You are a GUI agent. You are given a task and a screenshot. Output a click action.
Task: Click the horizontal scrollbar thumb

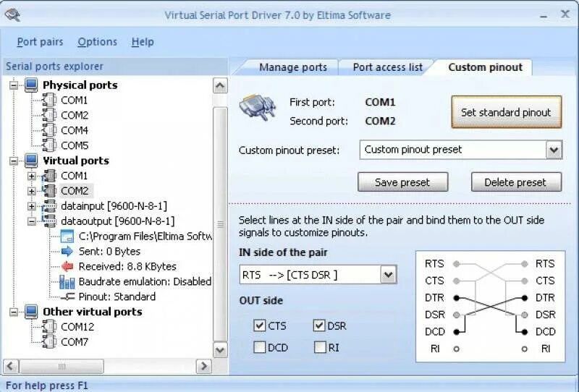click(62, 366)
